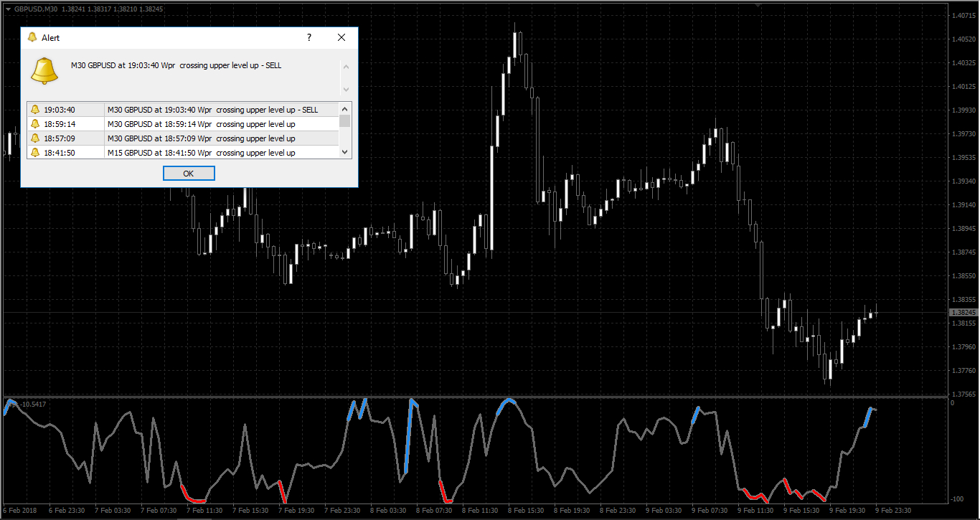The width and height of the screenshot is (980, 520).
Task: Select the 'M30 GBPUSD at 18:59:14 Wpr' message
Action: click(x=201, y=124)
